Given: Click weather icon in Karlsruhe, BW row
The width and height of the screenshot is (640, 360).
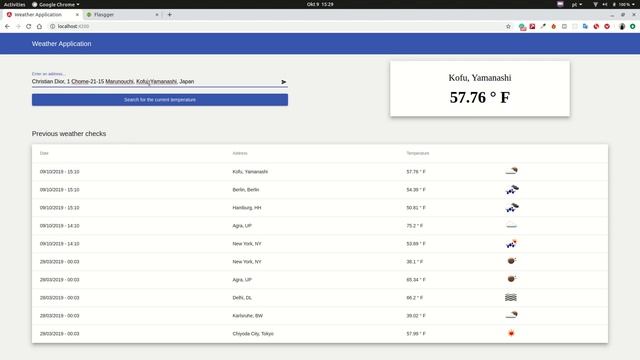Looking at the screenshot, I should click(511, 315).
